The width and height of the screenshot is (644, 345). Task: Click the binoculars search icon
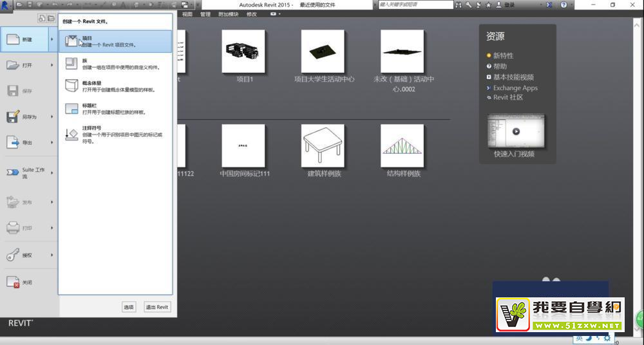[459, 5]
